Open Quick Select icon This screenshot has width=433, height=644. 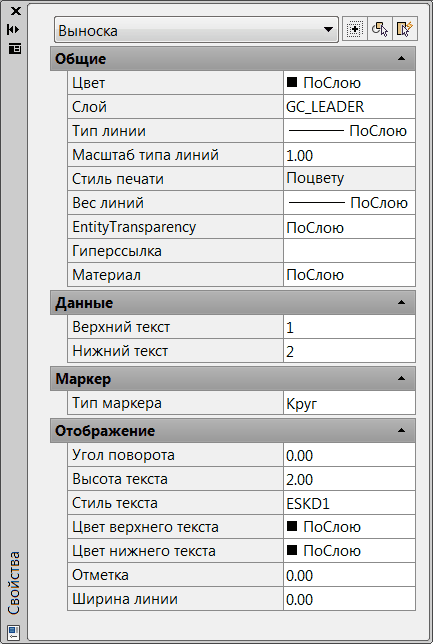[x=405, y=29]
